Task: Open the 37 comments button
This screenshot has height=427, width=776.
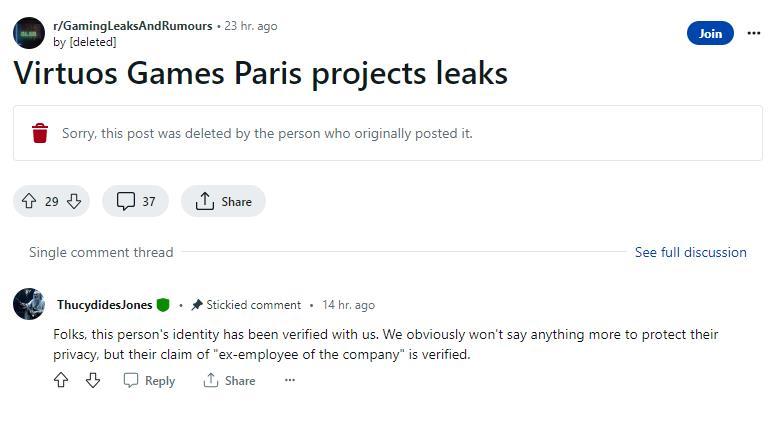Action: point(137,201)
